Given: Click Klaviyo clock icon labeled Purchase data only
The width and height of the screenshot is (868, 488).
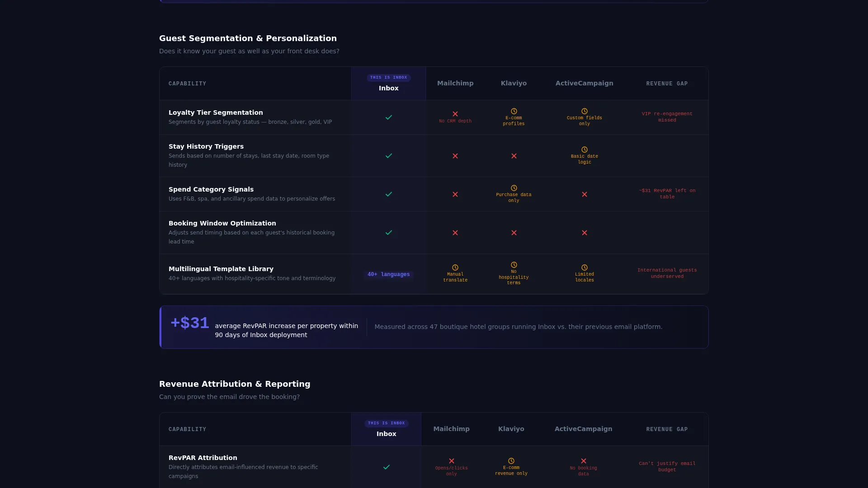Looking at the screenshot, I should click(x=514, y=188).
